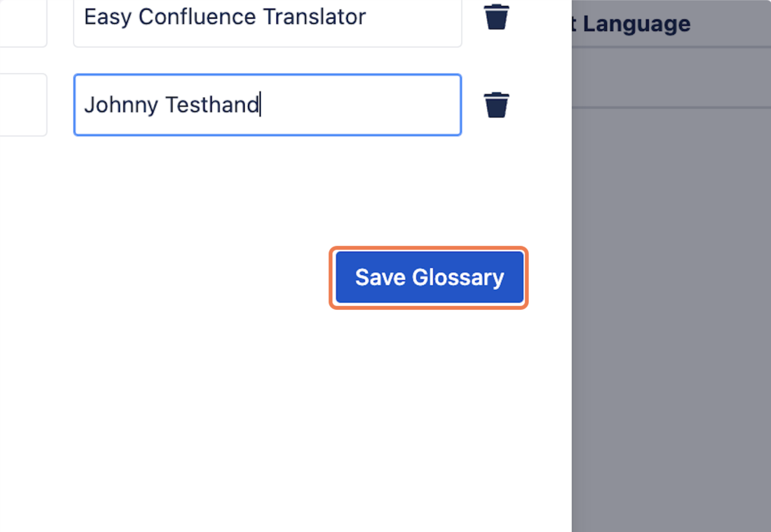Place cursor on the word Testhand
Screen dimensions: 771x532
[x=212, y=105]
